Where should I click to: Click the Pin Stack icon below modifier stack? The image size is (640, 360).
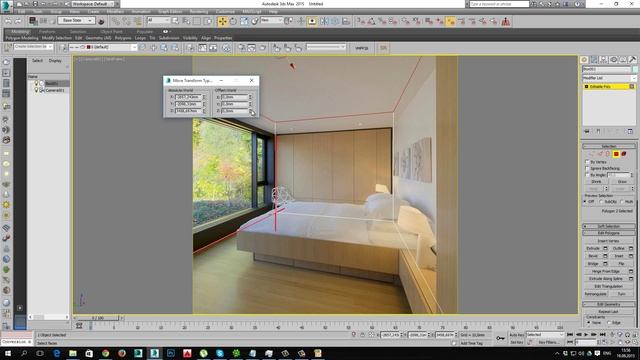coord(587,131)
